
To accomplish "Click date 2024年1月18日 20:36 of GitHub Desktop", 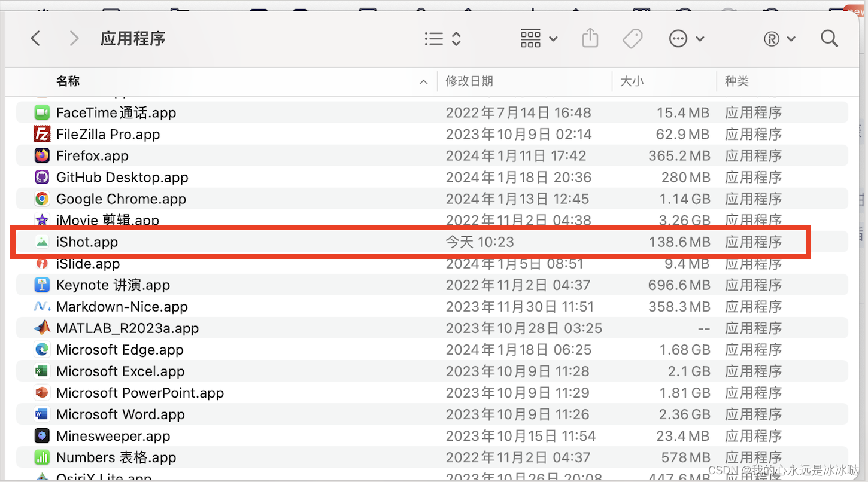I will coord(518,177).
